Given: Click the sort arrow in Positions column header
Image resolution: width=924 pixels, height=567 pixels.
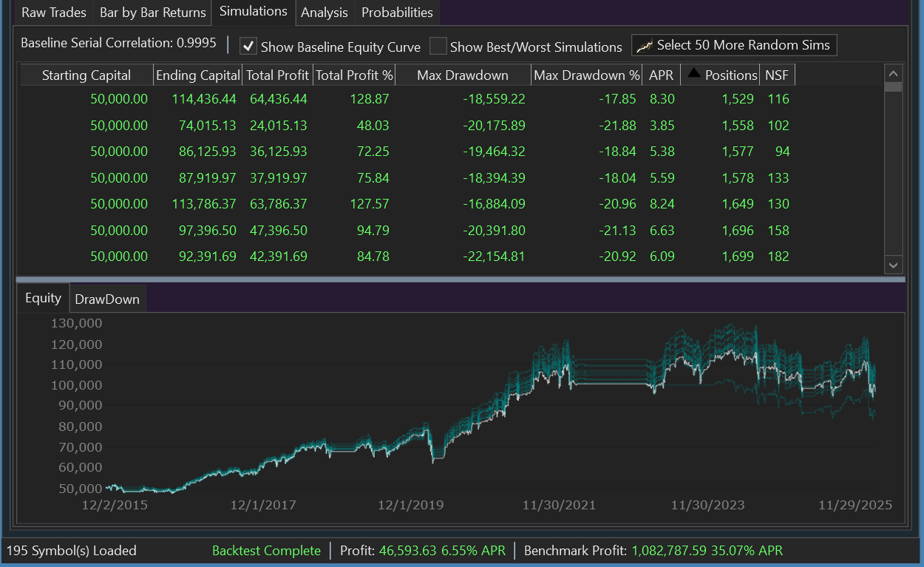Looking at the screenshot, I should [694, 72].
